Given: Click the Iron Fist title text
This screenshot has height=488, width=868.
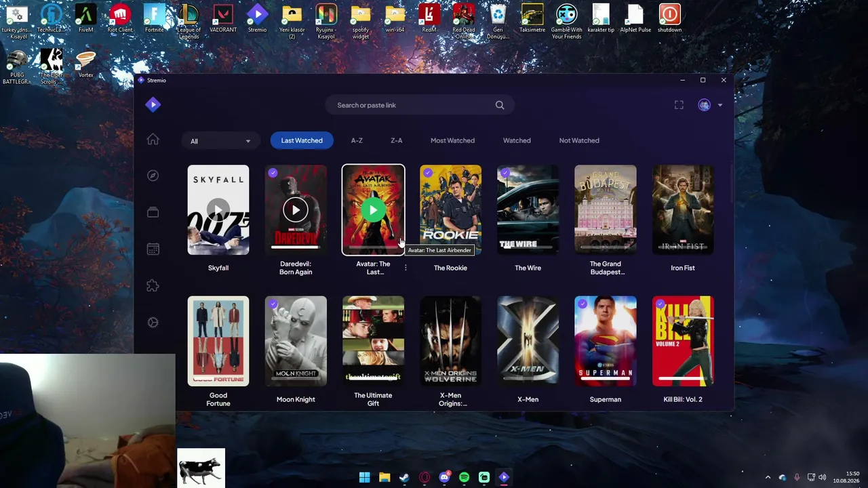Looking at the screenshot, I should (683, 268).
